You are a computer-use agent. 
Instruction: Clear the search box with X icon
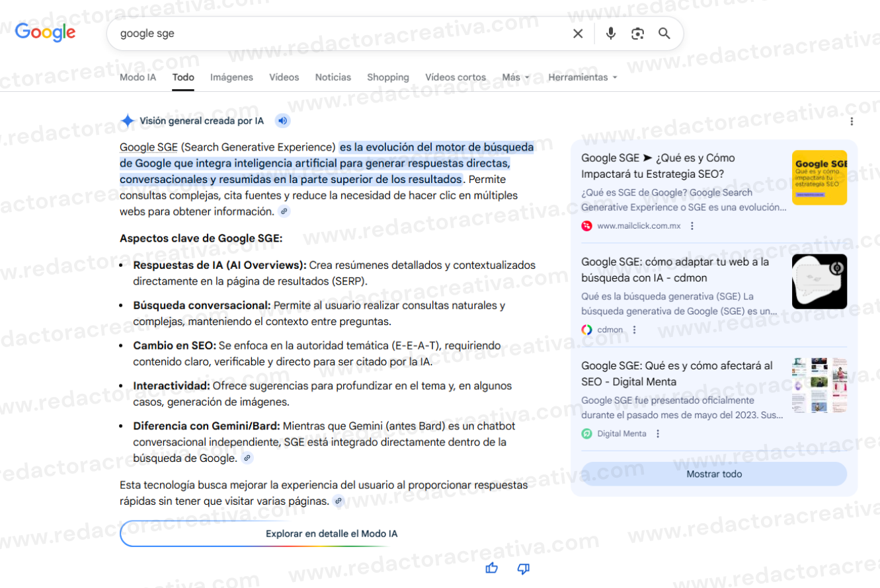[578, 34]
